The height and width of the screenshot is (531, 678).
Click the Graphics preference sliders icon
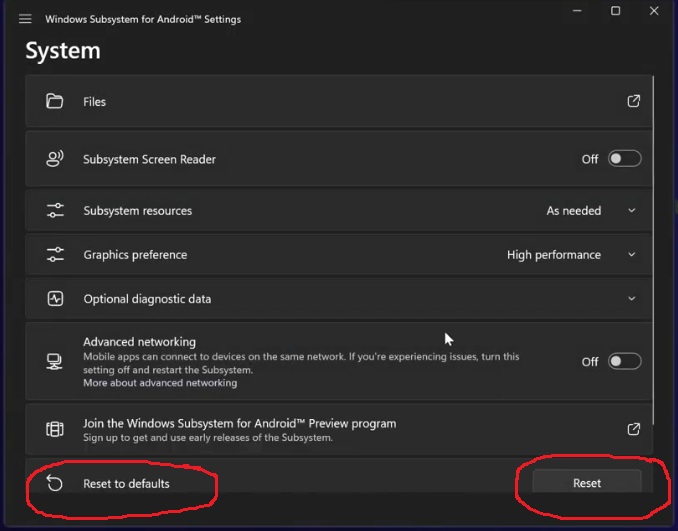click(x=55, y=255)
